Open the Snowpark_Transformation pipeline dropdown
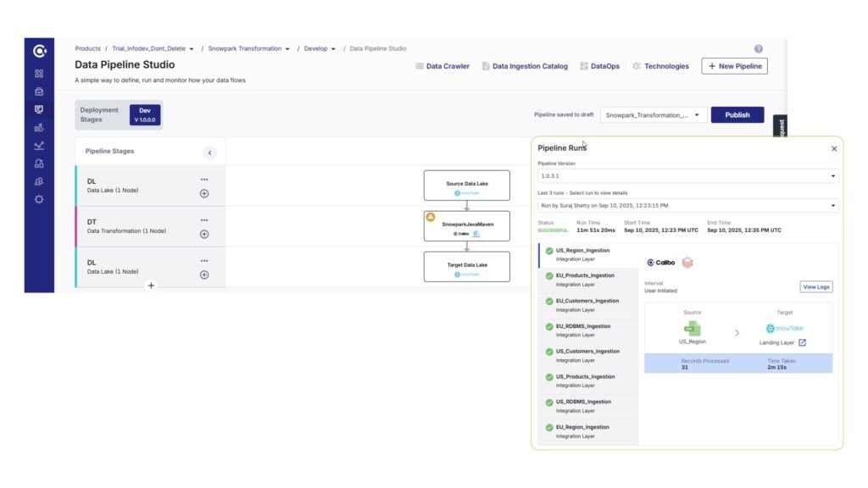 click(653, 115)
